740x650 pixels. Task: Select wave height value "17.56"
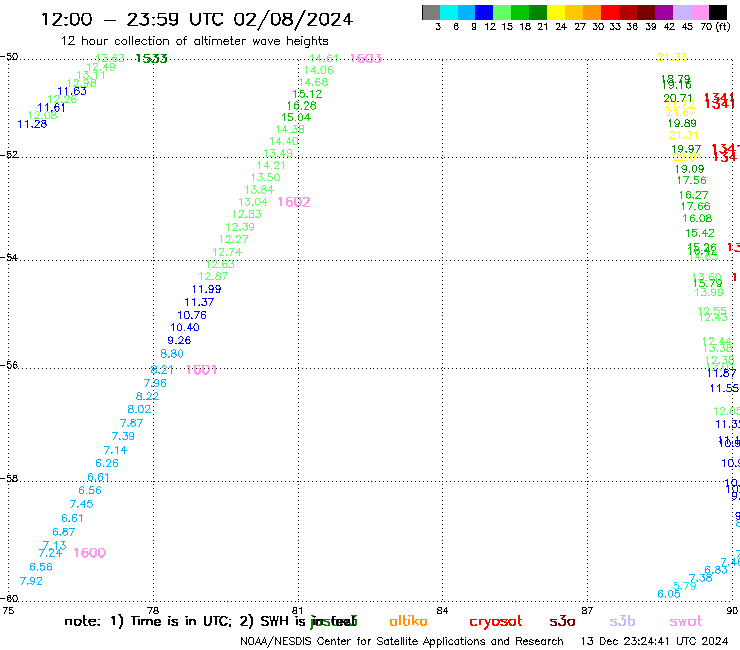pos(691,180)
